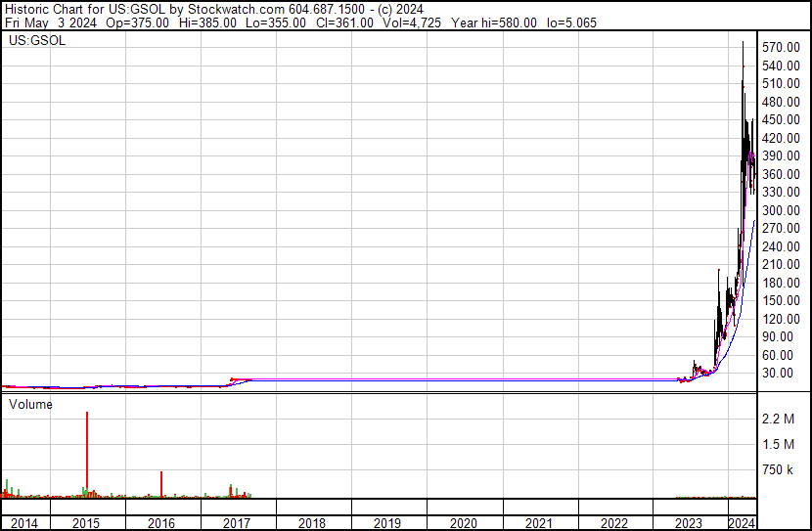Click the lo=5.065 year low value
Image resolution: width=812 pixels, height=531 pixels.
(571, 22)
